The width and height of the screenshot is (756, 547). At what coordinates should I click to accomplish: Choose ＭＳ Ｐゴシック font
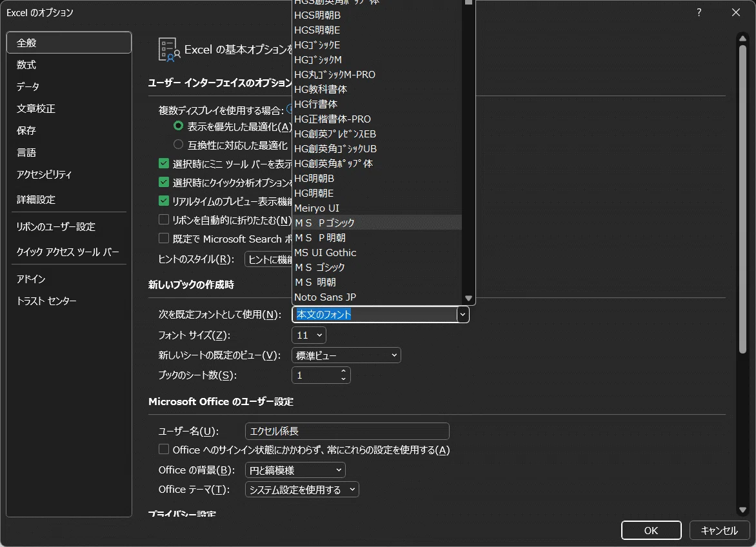pos(377,223)
